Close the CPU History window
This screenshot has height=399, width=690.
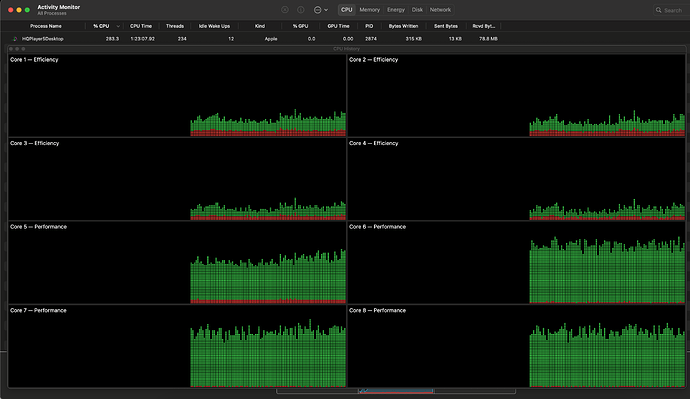(x=11, y=49)
